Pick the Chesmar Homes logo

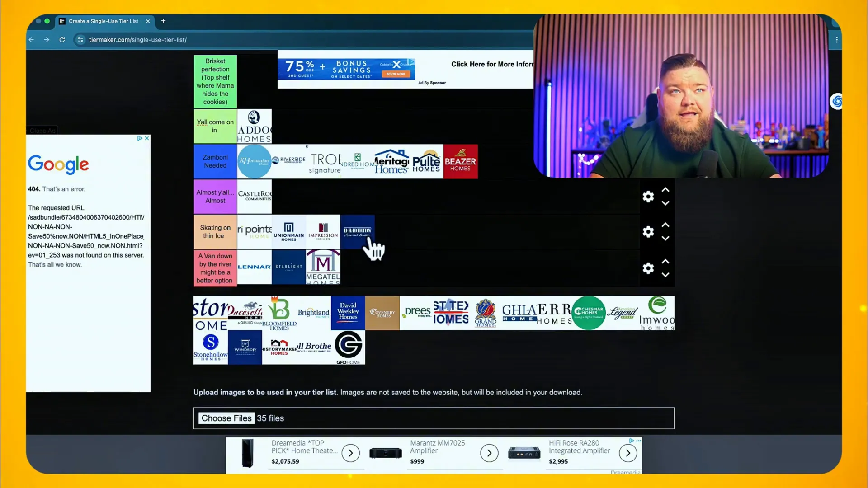pyautogui.click(x=589, y=313)
